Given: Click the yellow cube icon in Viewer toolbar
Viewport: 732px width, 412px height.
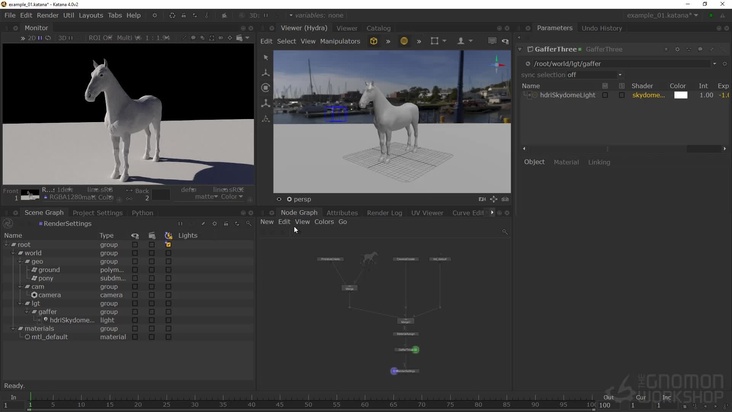Looking at the screenshot, I should tap(374, 41).
